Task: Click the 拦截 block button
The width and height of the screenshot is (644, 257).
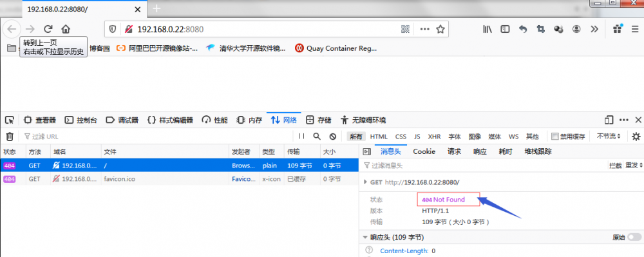Action: point(615,166)
